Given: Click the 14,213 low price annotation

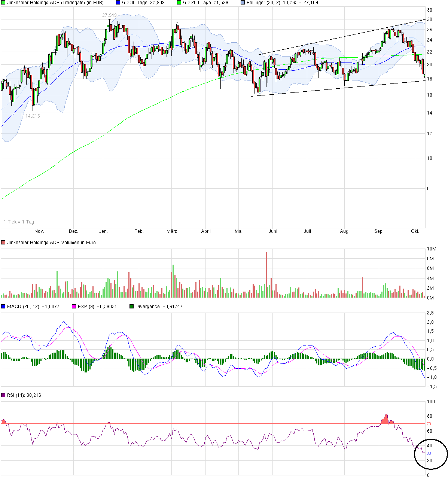Looking at the screenshot, I should (33, 116).
